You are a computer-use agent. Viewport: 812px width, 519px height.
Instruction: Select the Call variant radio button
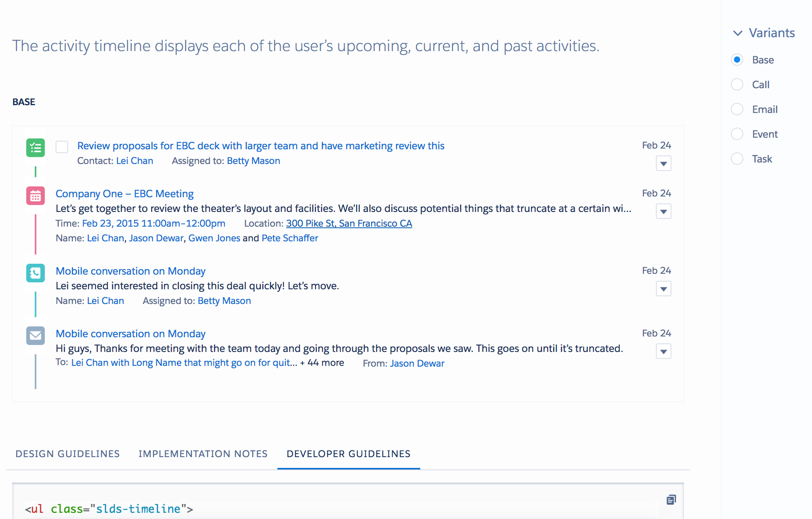point(737,85)
